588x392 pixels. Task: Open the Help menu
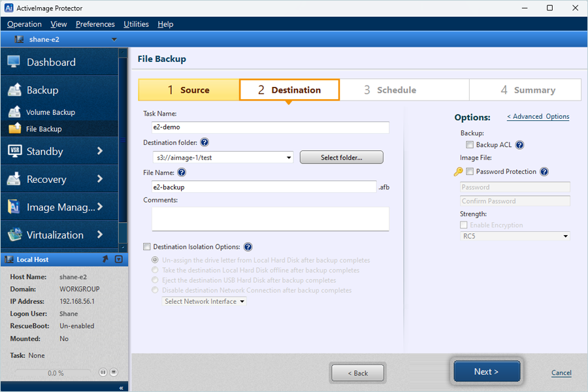click(165, 24)
